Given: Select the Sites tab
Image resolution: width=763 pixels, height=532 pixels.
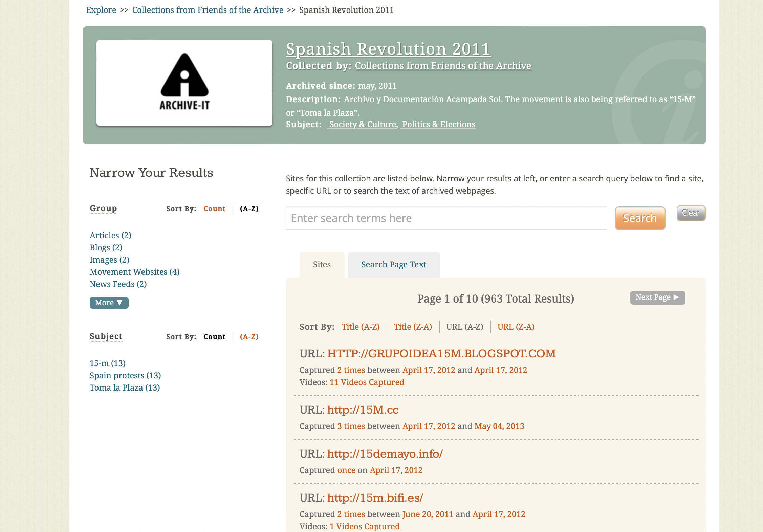Looking at the screenshot, I should tap(322, 264).
